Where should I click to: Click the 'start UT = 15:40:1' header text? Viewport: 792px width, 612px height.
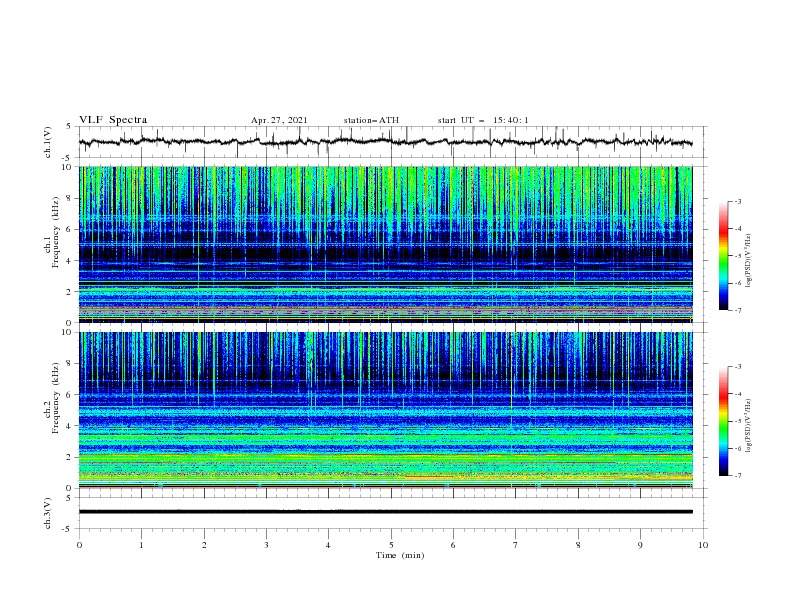[483, 120]
